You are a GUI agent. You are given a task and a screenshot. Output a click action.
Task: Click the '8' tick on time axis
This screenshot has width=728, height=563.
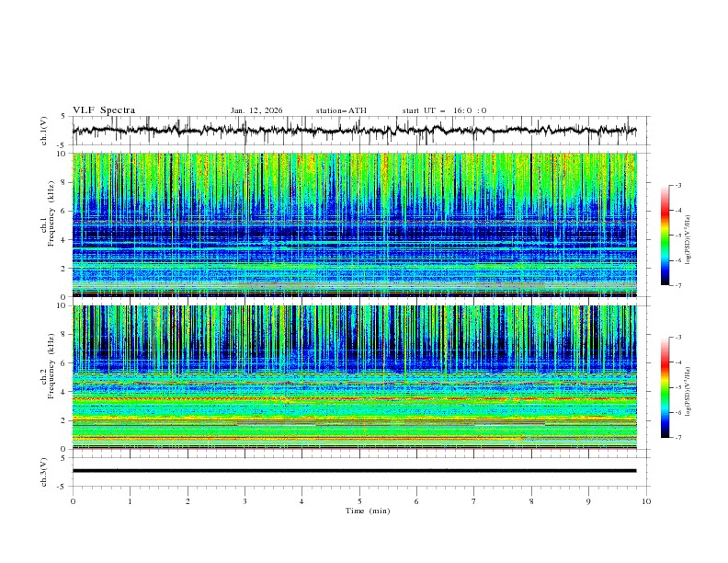531,501
